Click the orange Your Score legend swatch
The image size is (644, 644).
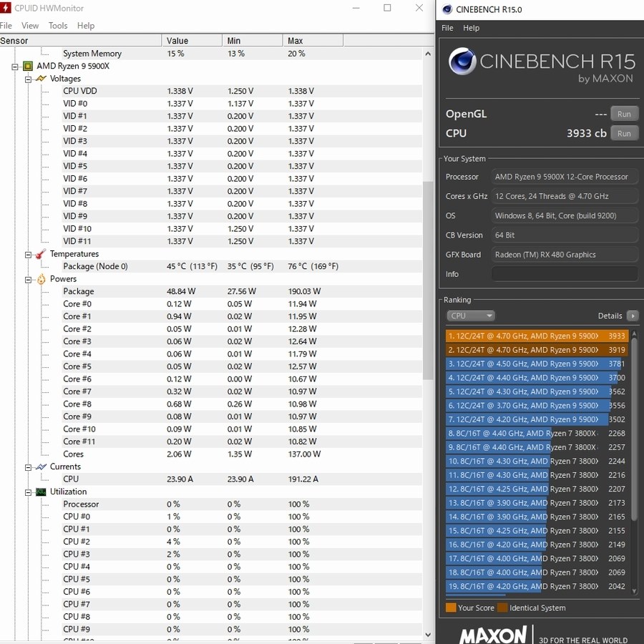pos(451,608)
